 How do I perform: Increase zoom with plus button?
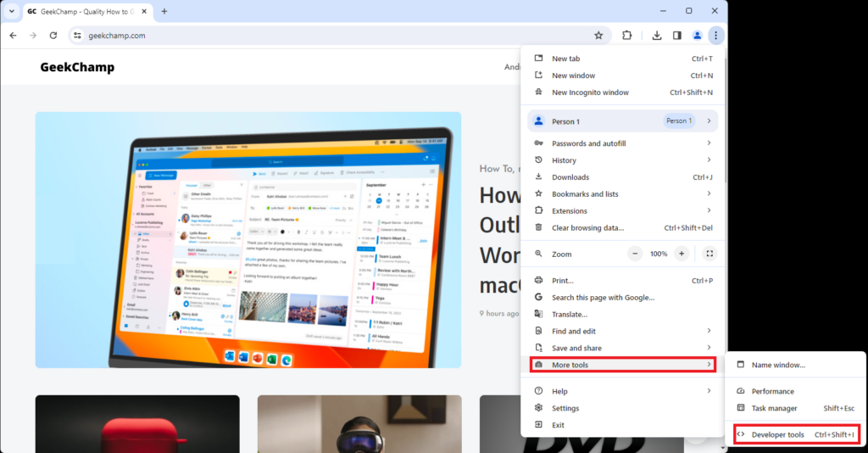coord(682,254)
